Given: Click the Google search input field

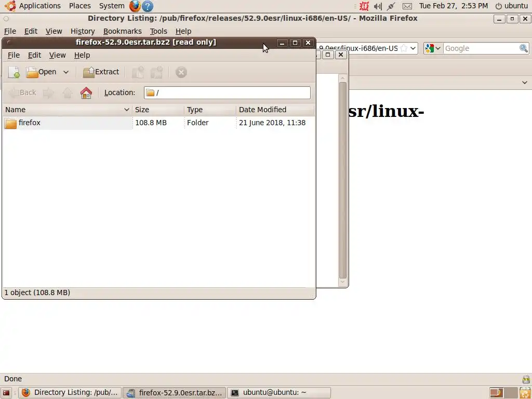Looking at the screenshot, I should click(x=481, y=48).
